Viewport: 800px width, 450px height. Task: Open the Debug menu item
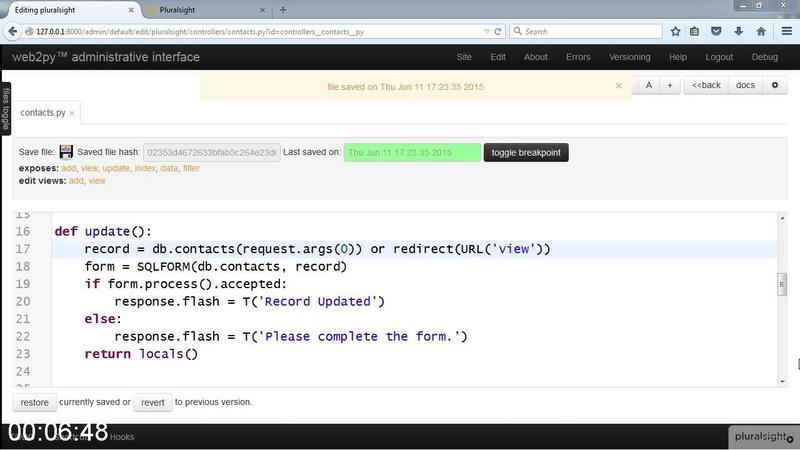pyautogui.click(x=765, y=57)
